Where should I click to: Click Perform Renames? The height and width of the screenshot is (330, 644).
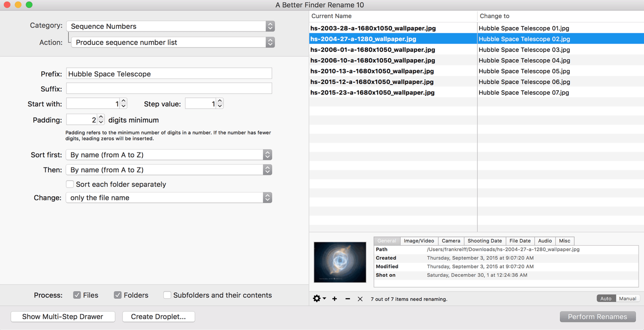(598, 317)
